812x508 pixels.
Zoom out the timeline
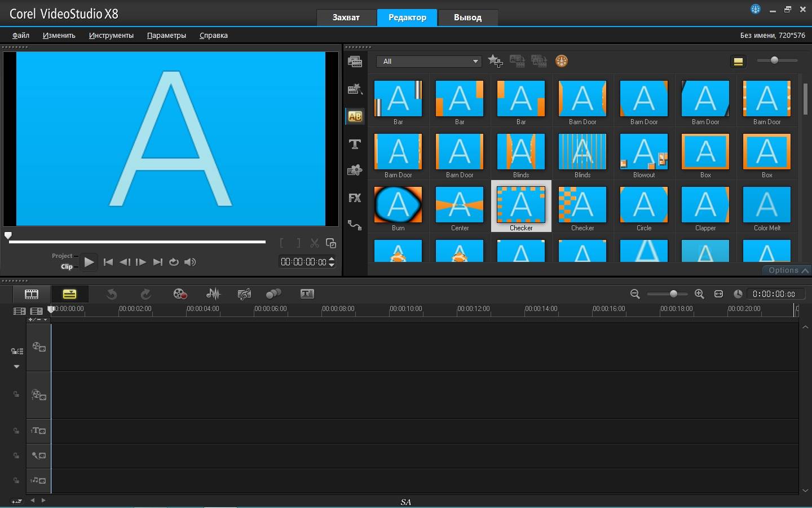[x=635, y=294]
